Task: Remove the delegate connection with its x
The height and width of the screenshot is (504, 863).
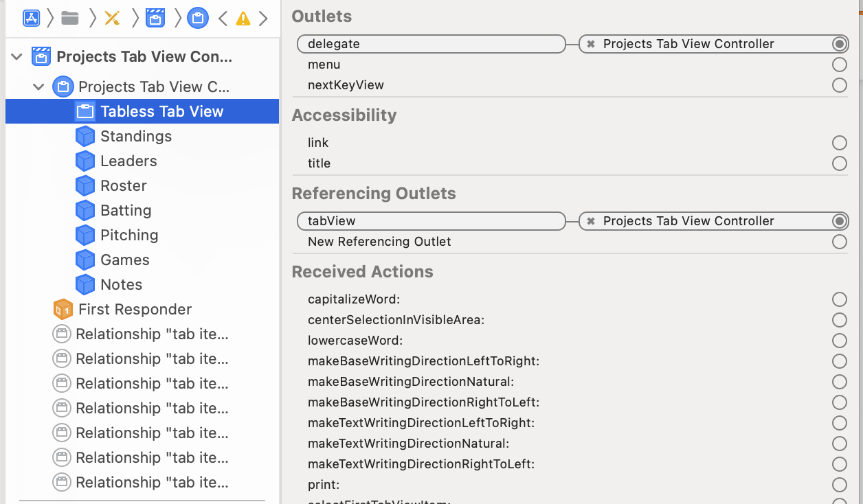Action: [591, 44]
